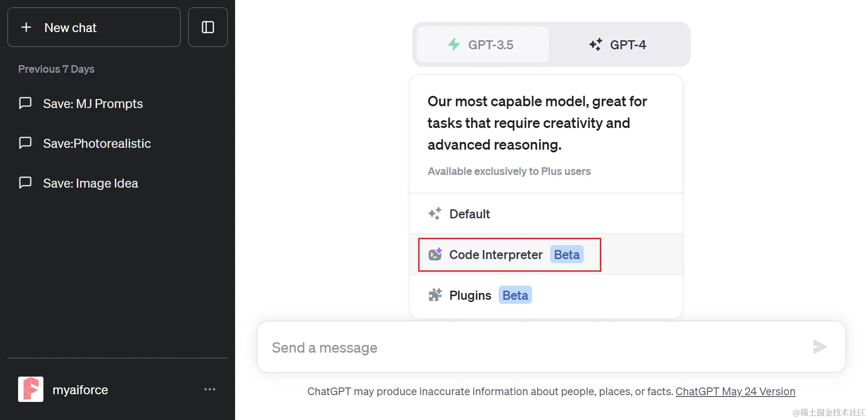Click the chat bubble icon beside Save: MJ Prompts
The image size is (868, 420).
[26, 103]
